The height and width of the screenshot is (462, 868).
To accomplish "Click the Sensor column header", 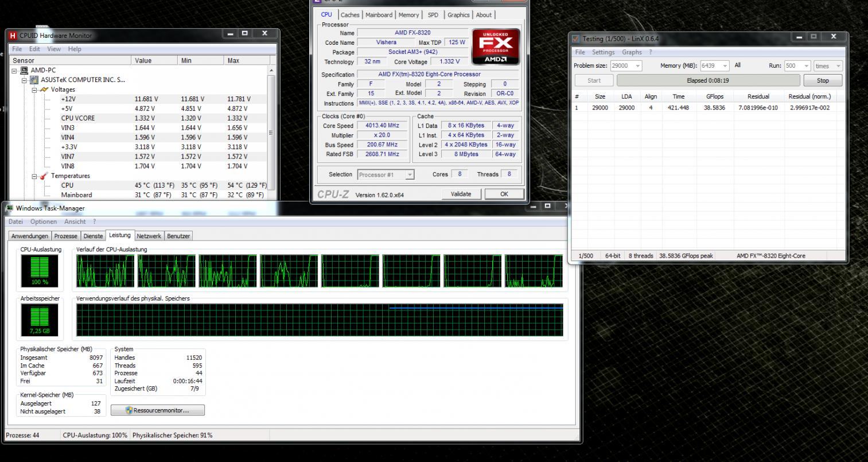I will [x=71, y=60].
